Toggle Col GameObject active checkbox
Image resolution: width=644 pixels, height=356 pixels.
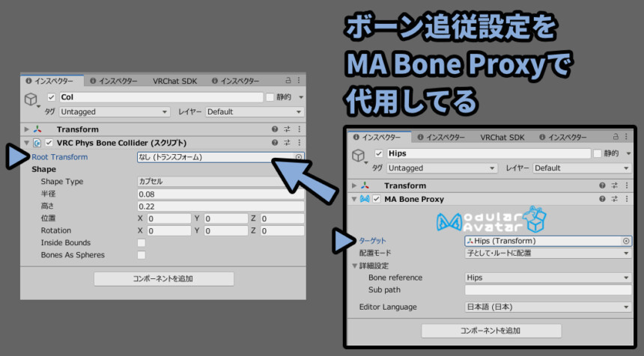[52, 97]
